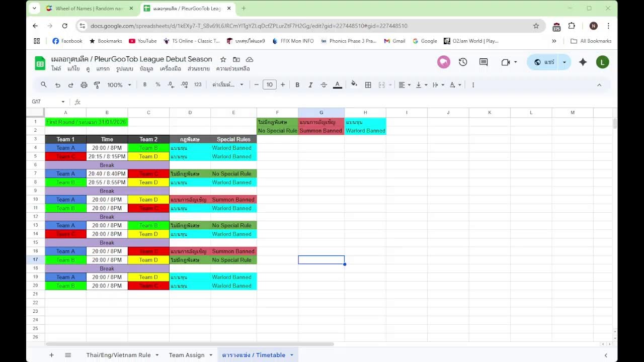
Task: Open the zoom 100% dropdown
Action: click(x=119, y=85)
